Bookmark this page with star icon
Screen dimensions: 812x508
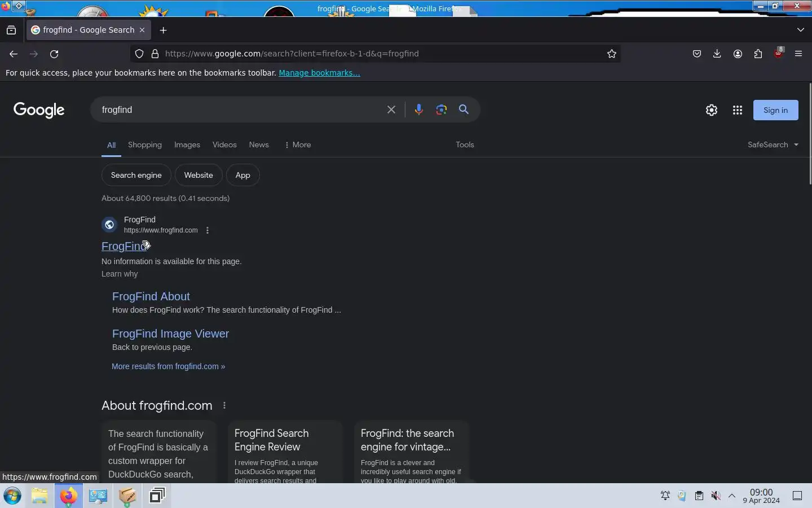612,54
